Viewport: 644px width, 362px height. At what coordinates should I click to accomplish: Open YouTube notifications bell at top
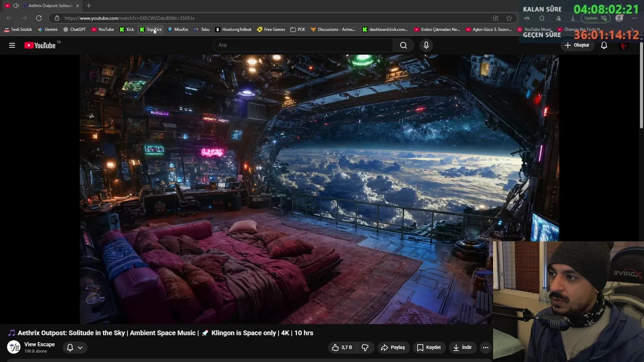(604, 45)
